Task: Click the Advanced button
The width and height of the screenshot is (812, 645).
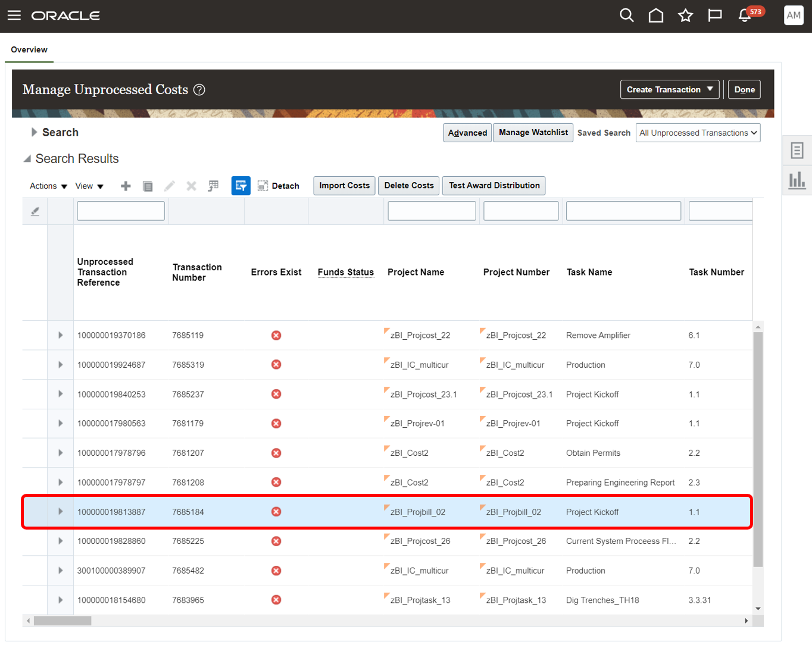Action: 467,133
